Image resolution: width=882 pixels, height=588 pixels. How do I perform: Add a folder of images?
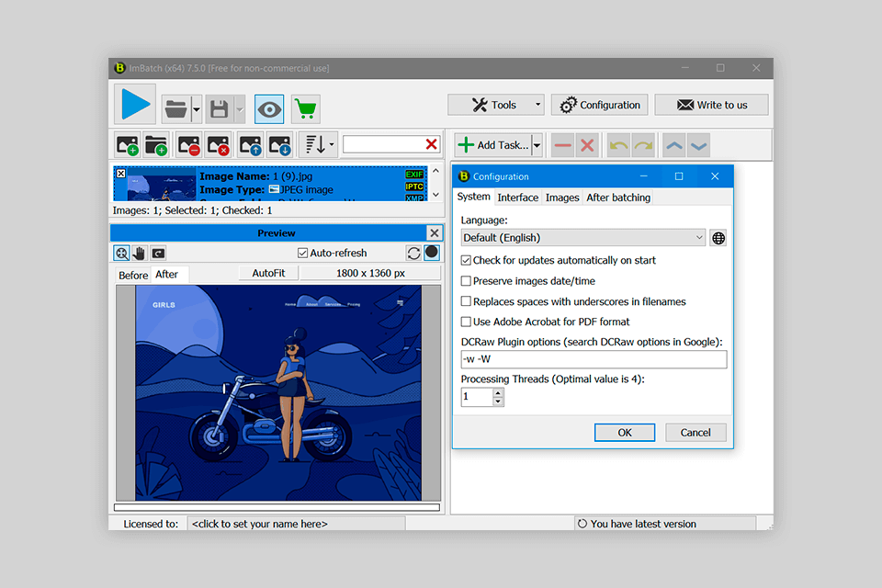coord(156,145)
